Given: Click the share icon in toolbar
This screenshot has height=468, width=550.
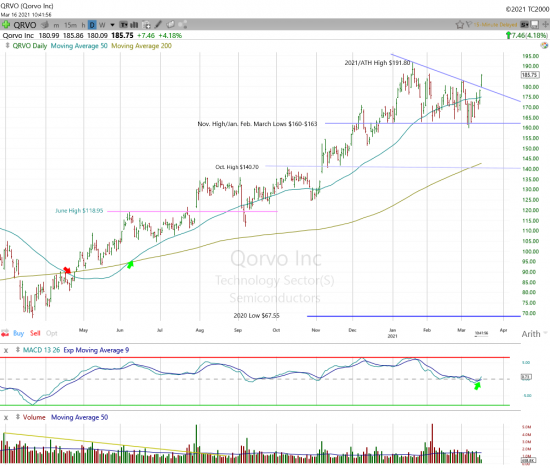Looking at the screenshot, I should point(182,25).
